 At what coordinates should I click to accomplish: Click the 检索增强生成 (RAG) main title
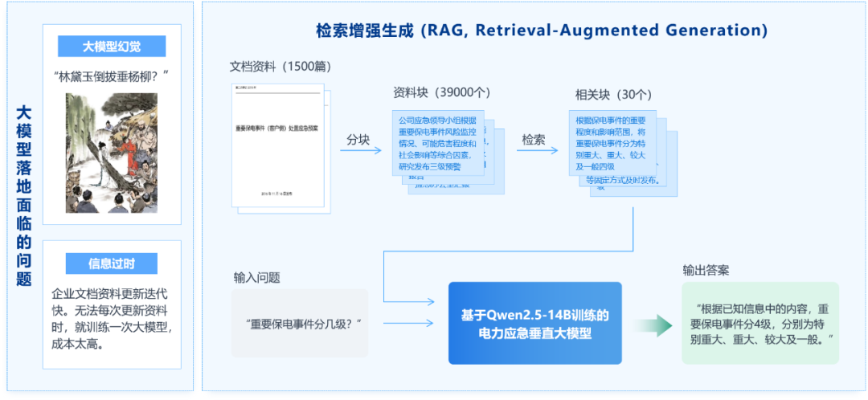click(541, 31)
